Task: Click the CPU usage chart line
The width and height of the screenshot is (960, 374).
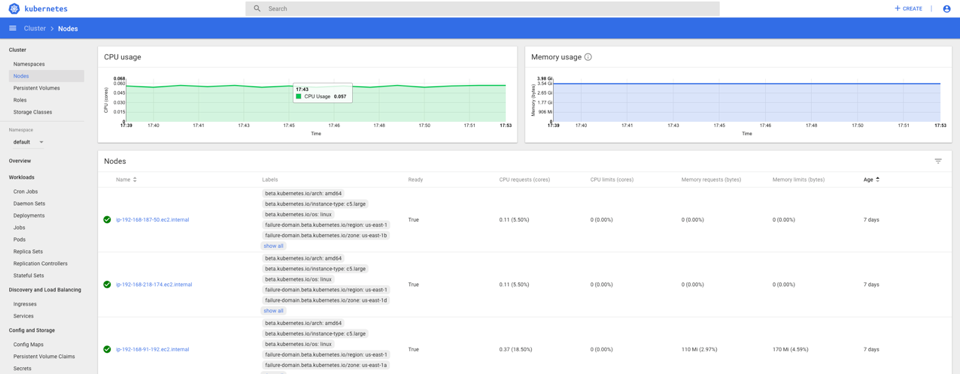Action: (316, 86)
